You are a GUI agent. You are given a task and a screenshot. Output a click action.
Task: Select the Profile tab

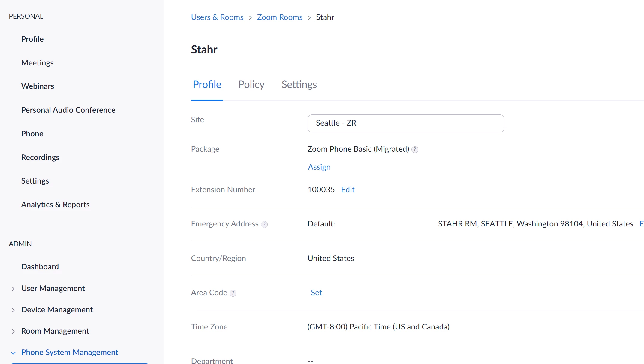207,85
